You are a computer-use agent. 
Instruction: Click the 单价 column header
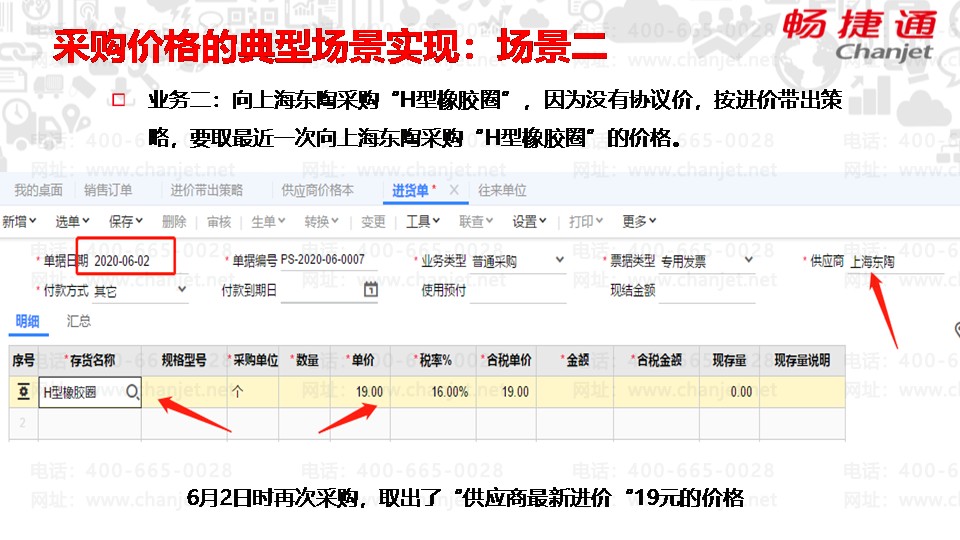(360, 361)
